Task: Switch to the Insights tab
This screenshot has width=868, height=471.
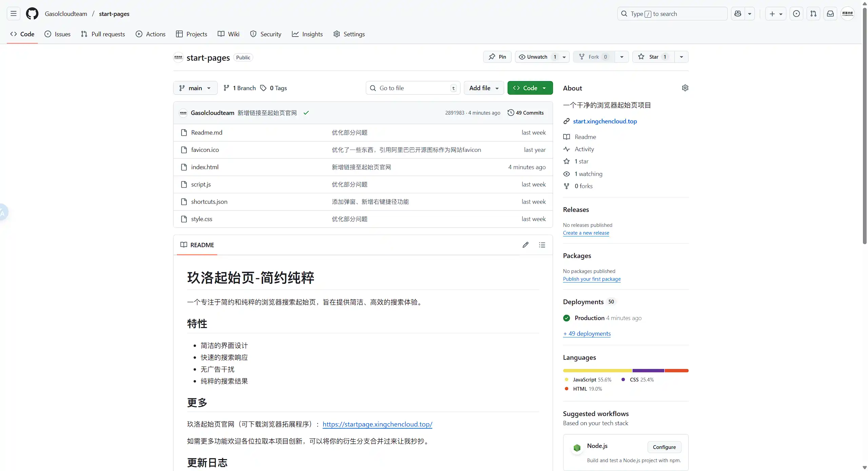Action: pyautogui.click(x=307, y=34)
